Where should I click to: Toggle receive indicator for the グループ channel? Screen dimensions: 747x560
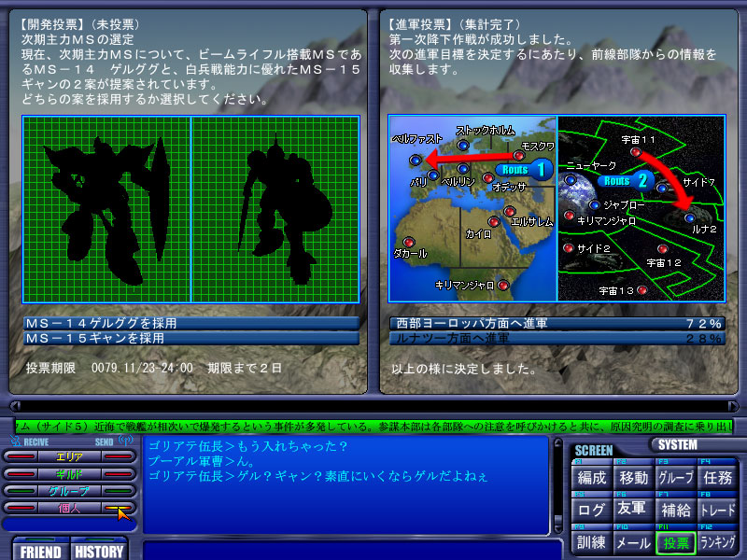coord(21,491)
